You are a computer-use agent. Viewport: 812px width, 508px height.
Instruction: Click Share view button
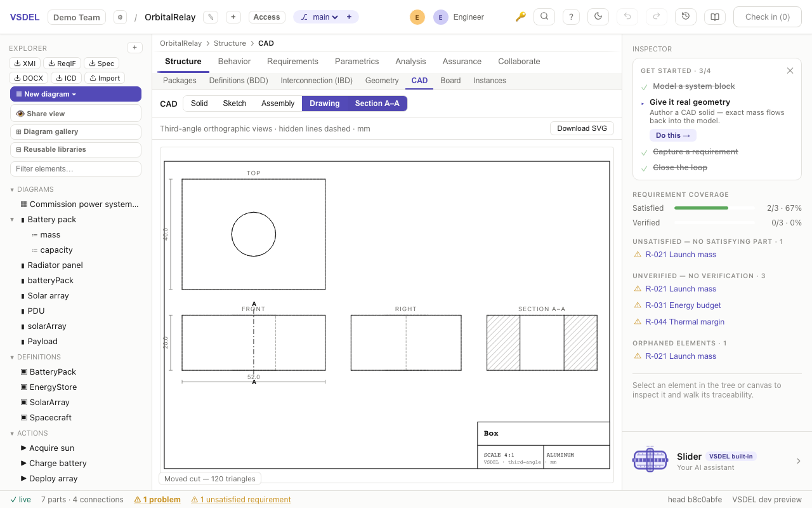[x=75, y=114]
